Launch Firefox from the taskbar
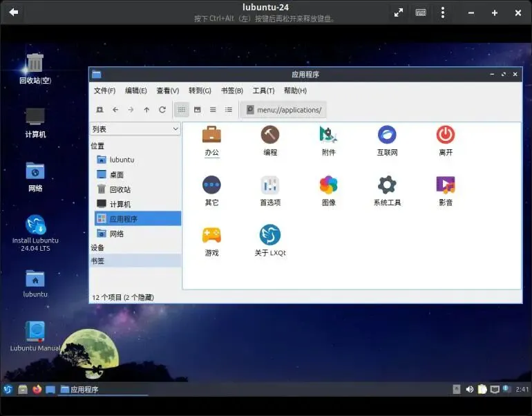The height and width of the screenshot is (416, 532). pos(37,389)
